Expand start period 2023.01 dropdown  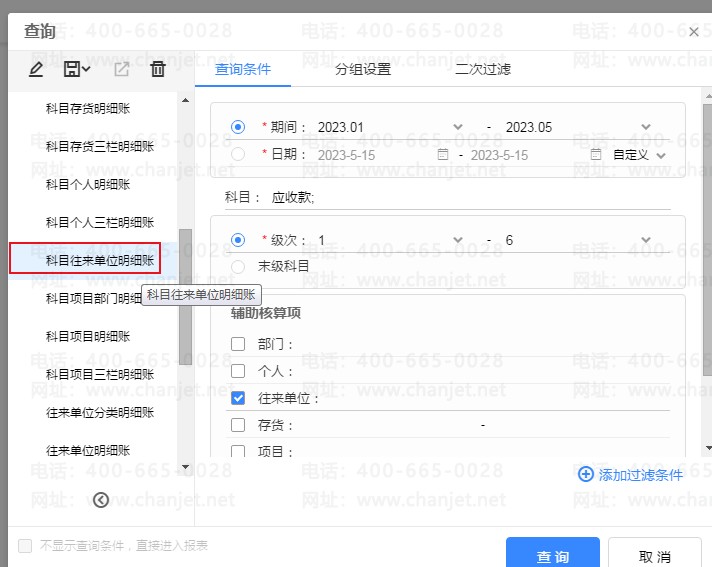[458, 127]
